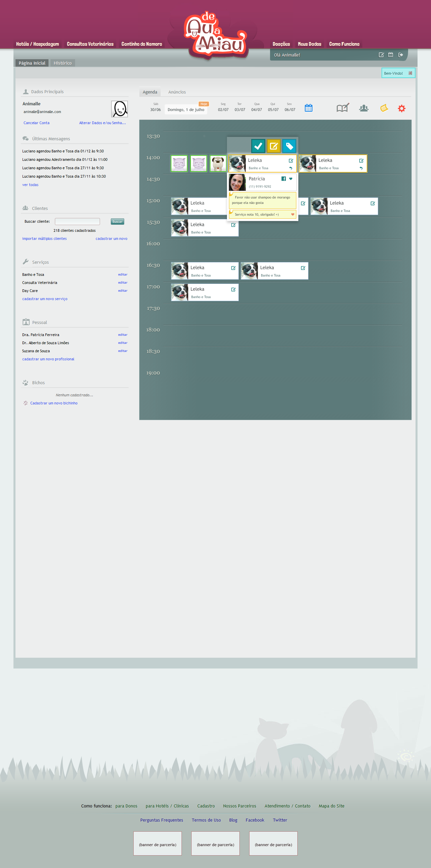Select the Página Inicial tab
This screenshot has width=431, height=868.
[x=32, y=63]
